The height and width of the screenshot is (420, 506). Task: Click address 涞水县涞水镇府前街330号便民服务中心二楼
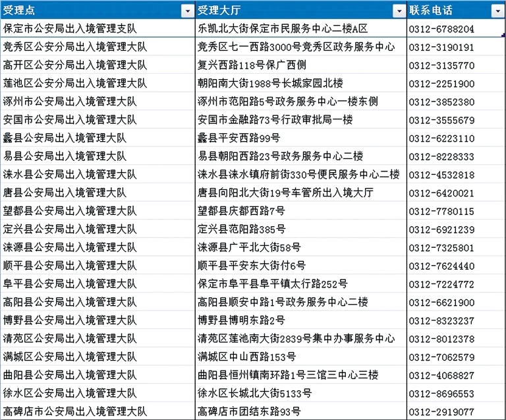point(299,174)
